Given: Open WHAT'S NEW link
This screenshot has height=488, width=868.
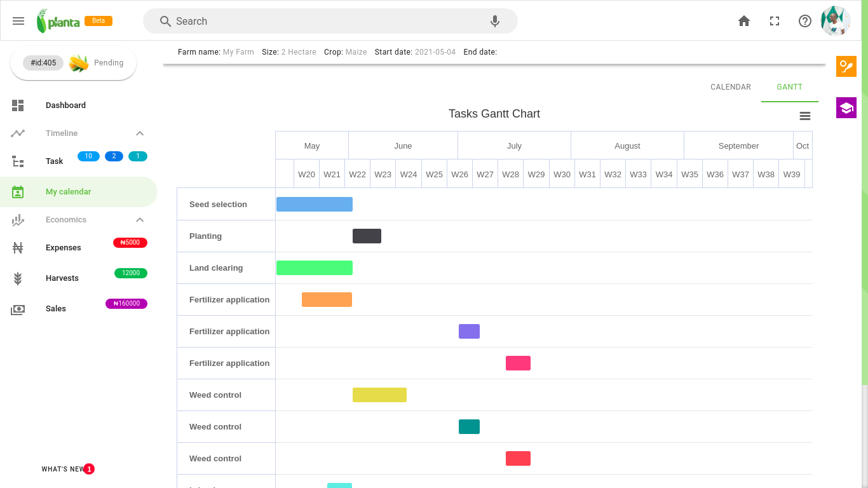Looking at the screenshot, I should click(63, 469).
